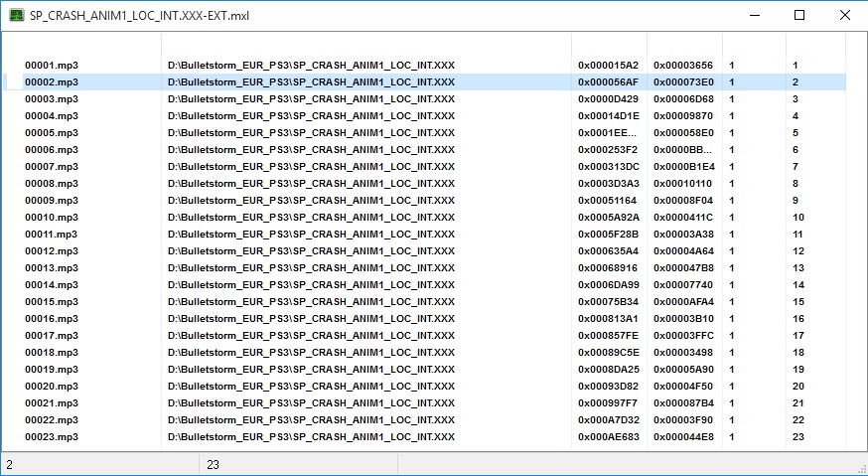The width and height of the screenshot is (868, 476).
Task: Select file 00004.mp3
Action: click(52, 116)
